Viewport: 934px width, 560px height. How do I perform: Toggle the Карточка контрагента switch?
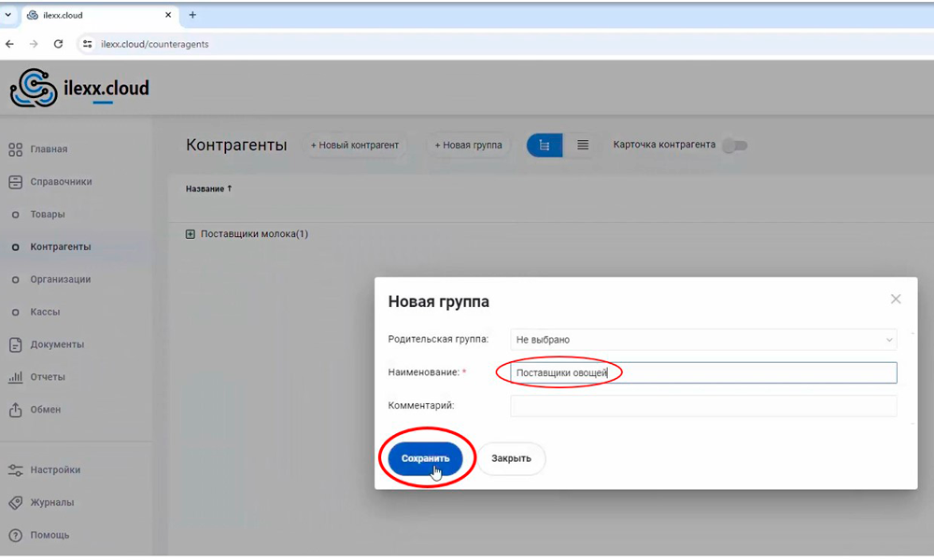point(735,146)
